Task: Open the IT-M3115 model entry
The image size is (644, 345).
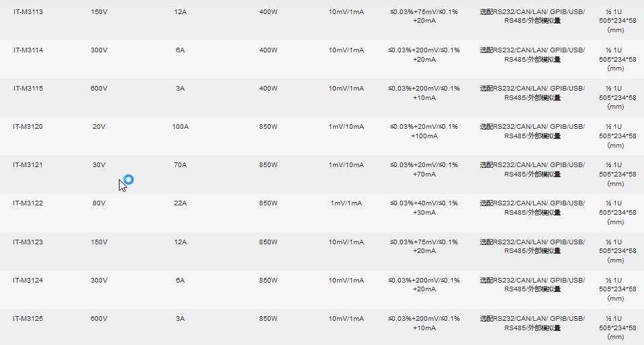Action: pyautogui.click(x=28, y=89)
